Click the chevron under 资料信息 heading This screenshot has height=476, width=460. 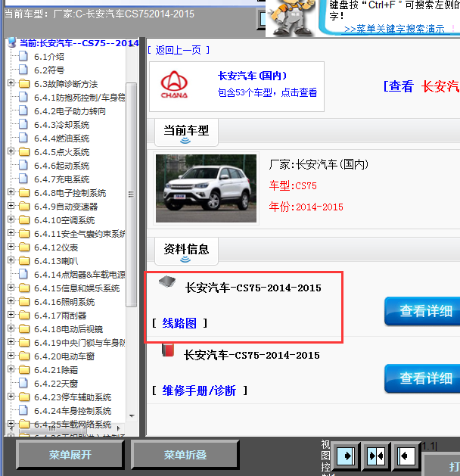tap(185, 260)
